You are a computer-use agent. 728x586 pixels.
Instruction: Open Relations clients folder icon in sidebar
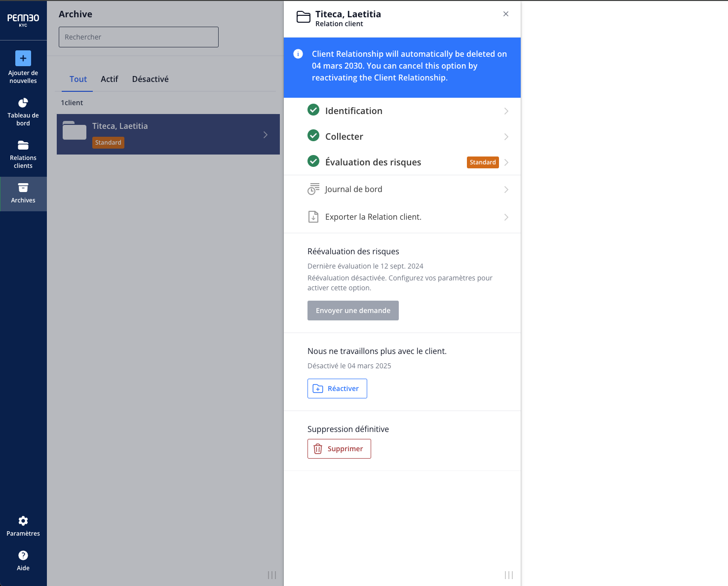click(x=23, y=145)
